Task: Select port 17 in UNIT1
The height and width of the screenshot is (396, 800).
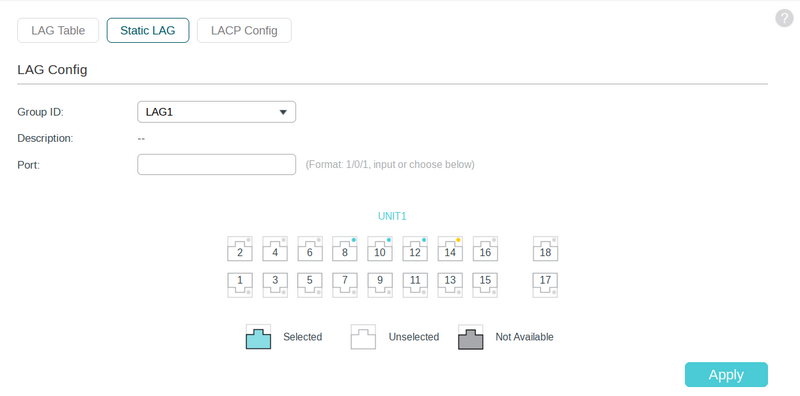Action: (545, 285)
